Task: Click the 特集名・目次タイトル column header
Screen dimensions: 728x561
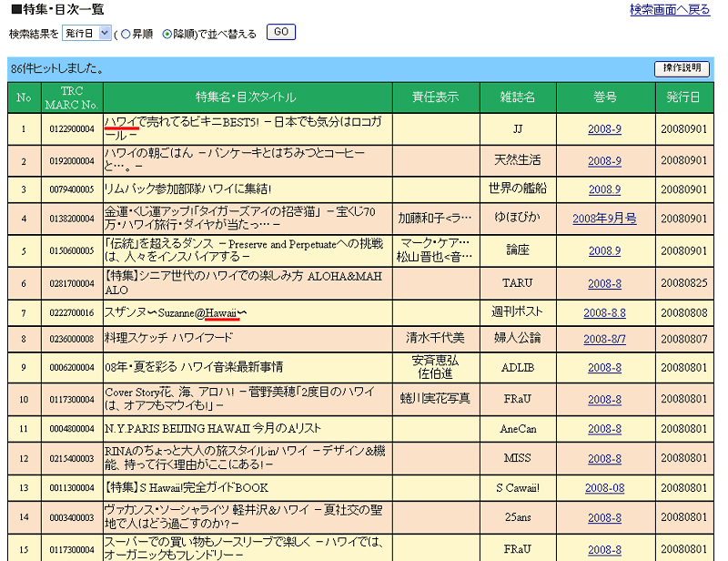Action: (x=248, y=97)
